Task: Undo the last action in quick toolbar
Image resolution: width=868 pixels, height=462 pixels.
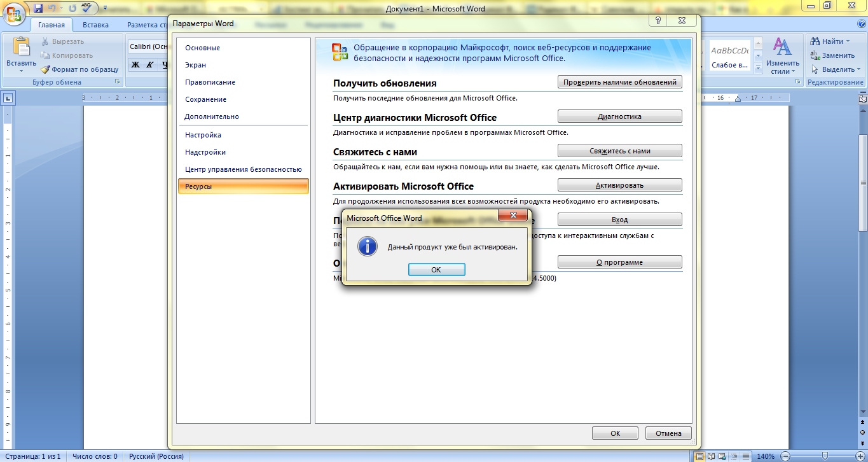Action: click(53, 8)
